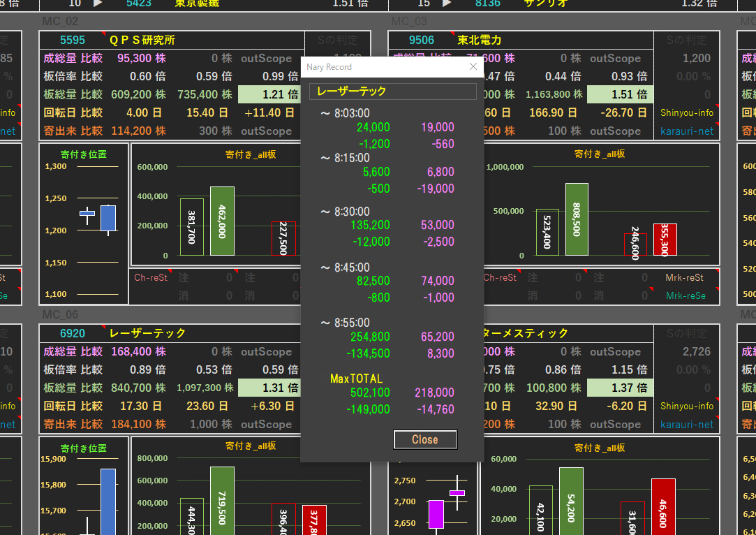This screenshot has height=535, width=756.
Task: Open Shinyou-info in the 東北電力 panel
Action: (x=686, y=112)
